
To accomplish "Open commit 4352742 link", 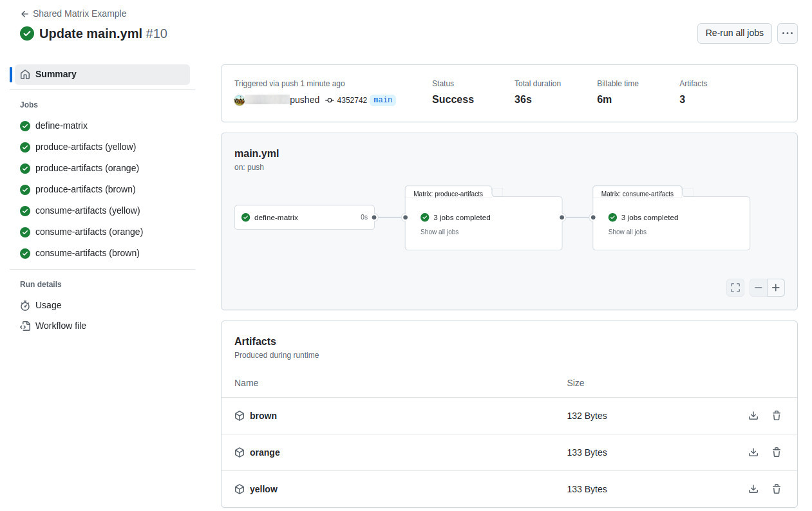I will tap(352, 100).
